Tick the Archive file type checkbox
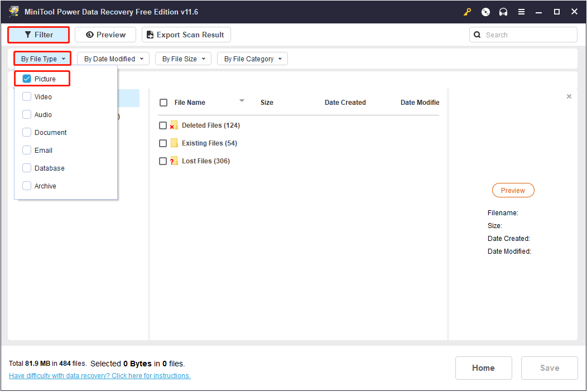The height and width of the screenshot is (392, 587). (27, 186)
